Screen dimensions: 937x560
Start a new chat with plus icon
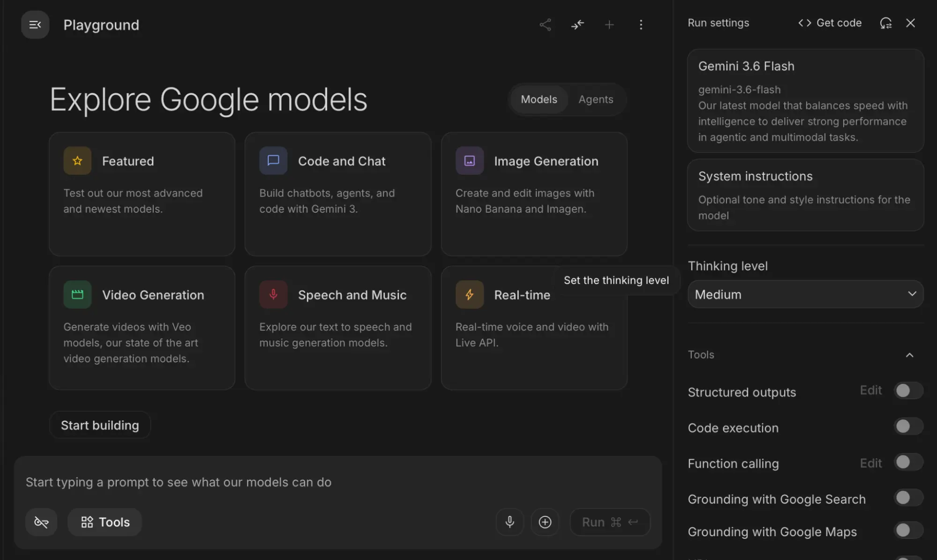coord(609,24)
